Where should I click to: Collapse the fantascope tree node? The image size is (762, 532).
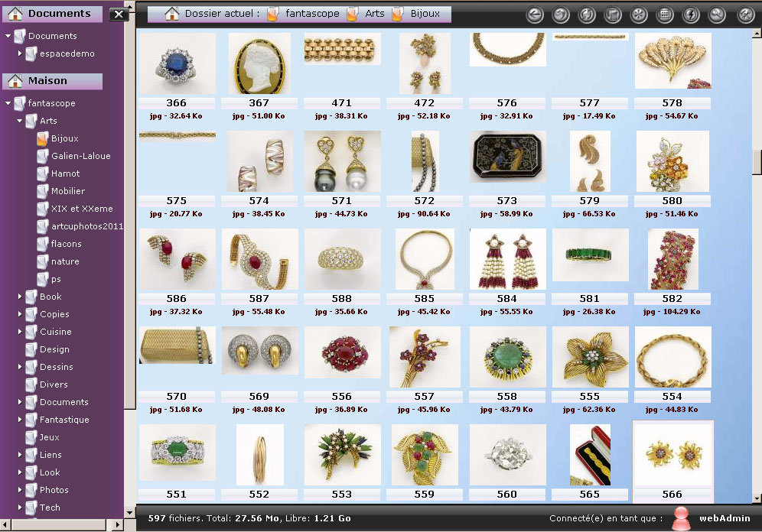pos(8,103)
